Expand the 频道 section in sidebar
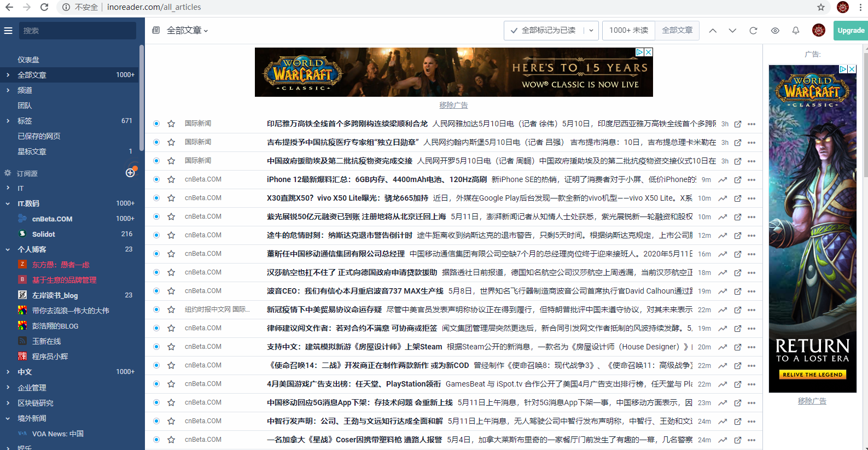868x450 pixels. click(x=8, y=90)
